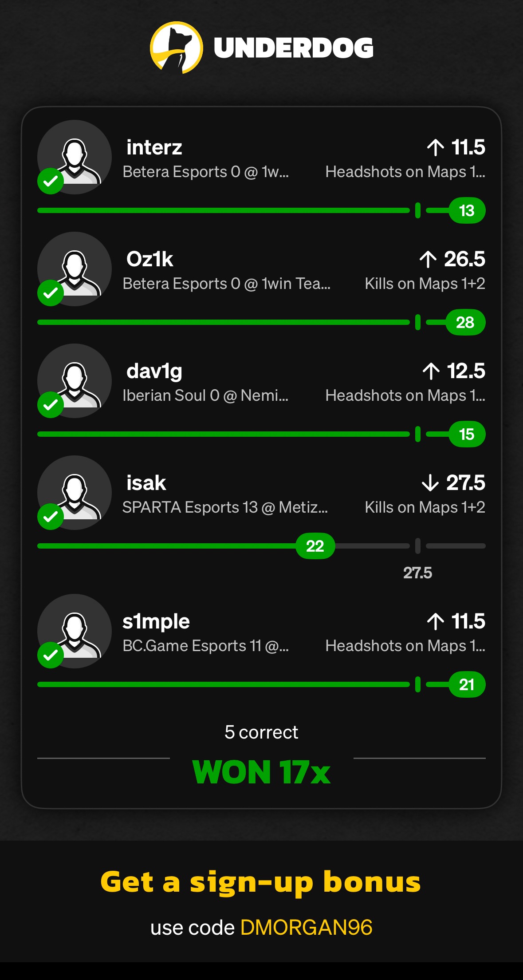The height and width of the screenshot is (980, 523).
Task: Click the green checkmark on interz's avatar
Action: click(x=51, y=181)
